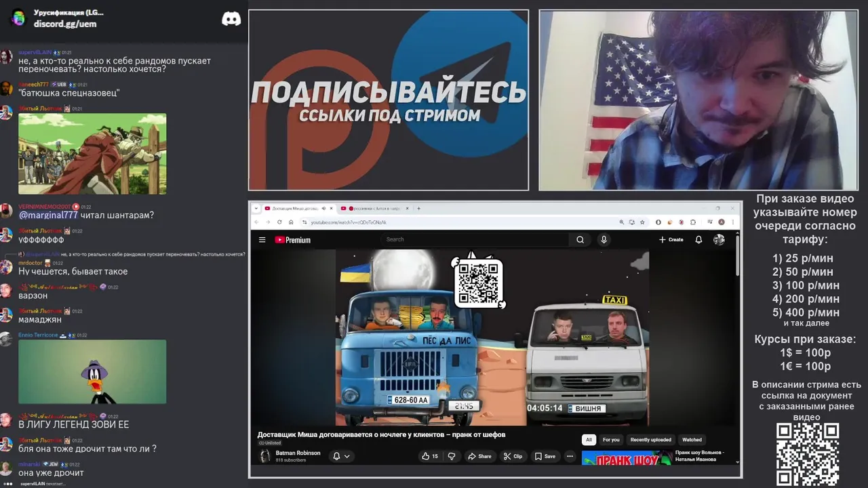Screen dimensions: 868x488
Task: Click the YouTube Premium logo
Action: pyautogui.click(x=292, y=240)
